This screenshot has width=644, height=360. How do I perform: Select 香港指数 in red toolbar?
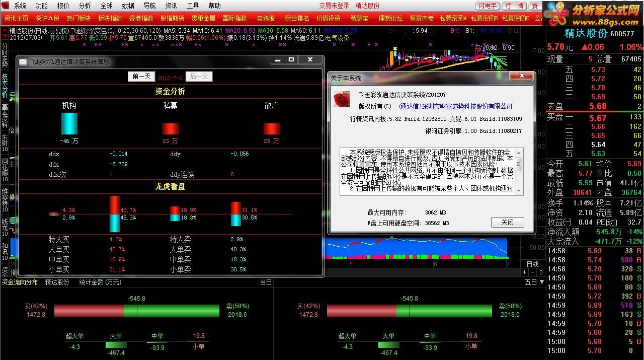click(x=141, y=18)
